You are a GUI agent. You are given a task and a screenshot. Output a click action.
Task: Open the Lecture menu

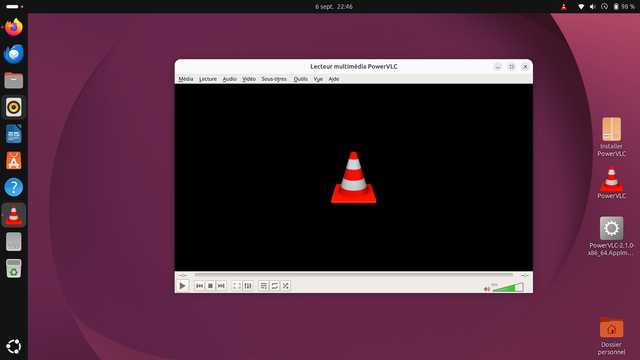point(208,79)
